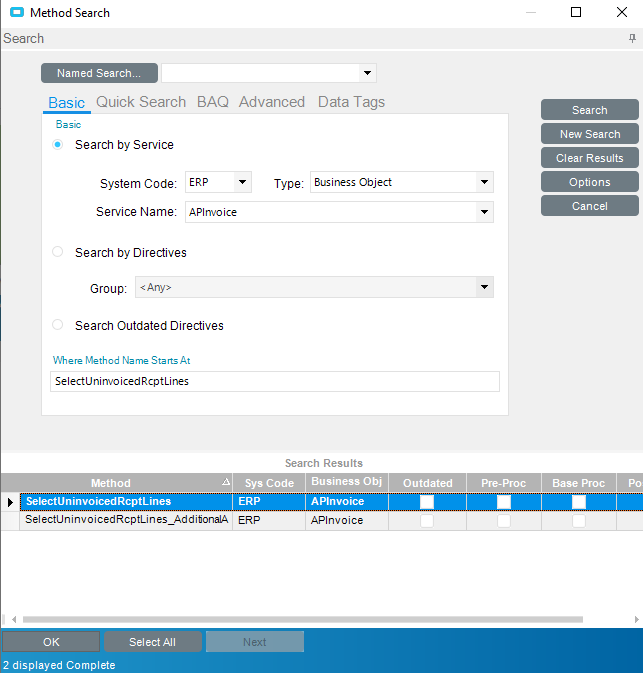
Task: Click the Where Method Name Starts At field
Action: [275, 381]
